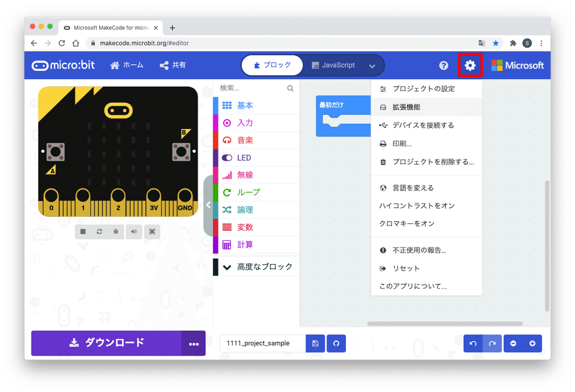Open the simulator debug mode
The image size is (575, 392).
tap(116, 232)
